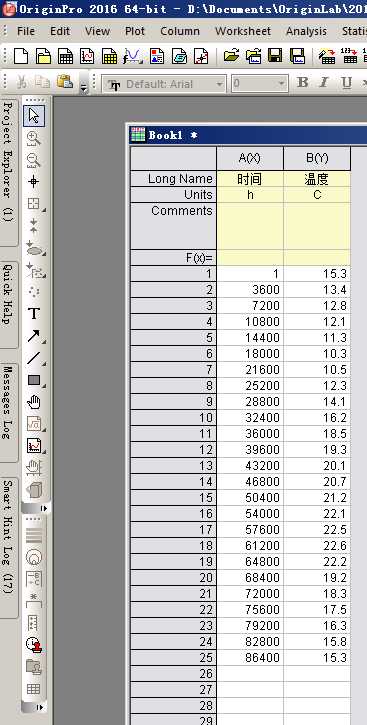Click the Save Project disk icon
The image size is (367, 725).
click(275, 56)
